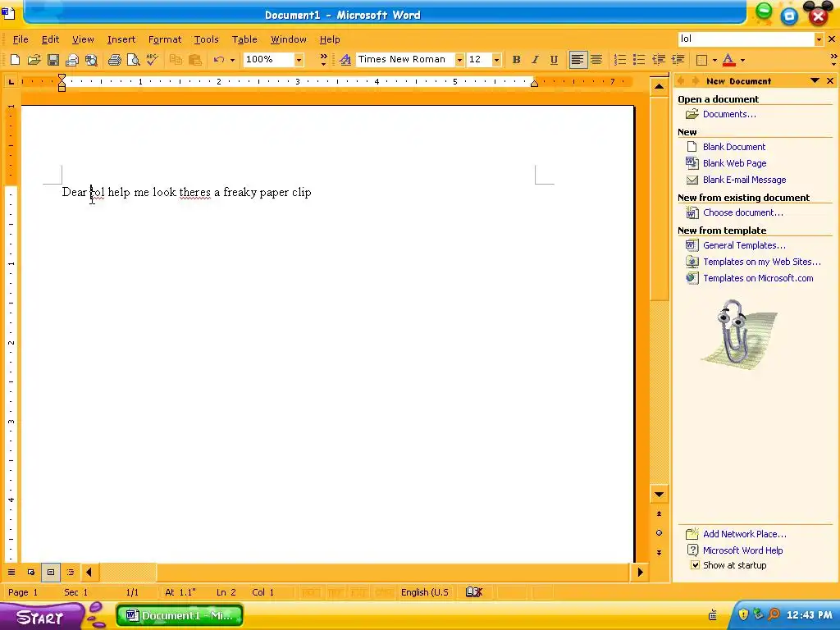Open the Undo history dropdown arrow
The width and height of the screenshot is (840, 630).
pyautogui.click(x=232, y=59)
